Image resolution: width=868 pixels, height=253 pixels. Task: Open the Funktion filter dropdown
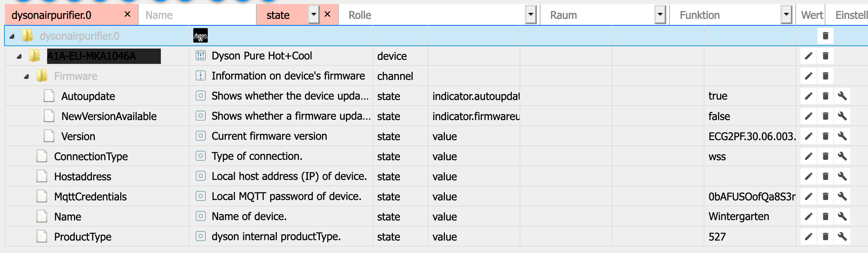[786, 15]
